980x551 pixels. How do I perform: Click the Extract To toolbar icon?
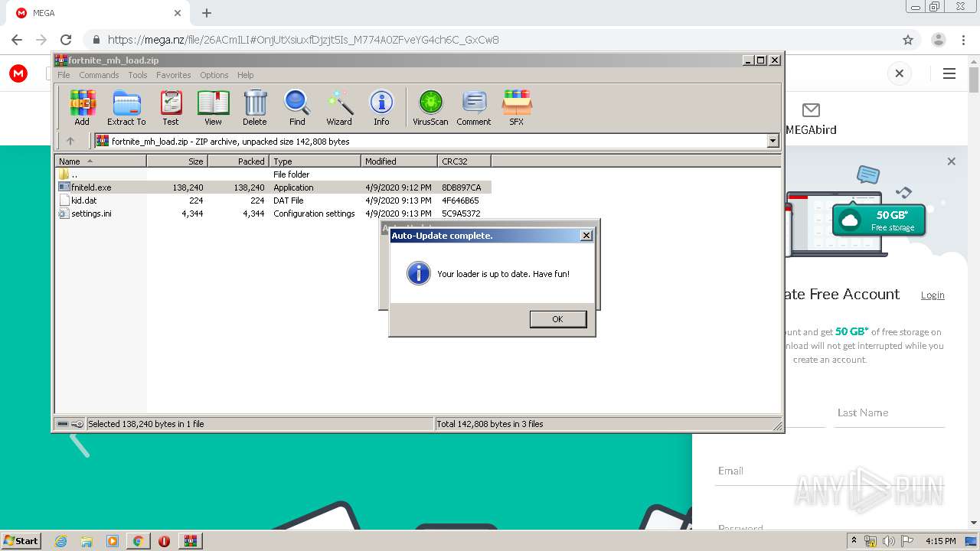tap(126, 107)
